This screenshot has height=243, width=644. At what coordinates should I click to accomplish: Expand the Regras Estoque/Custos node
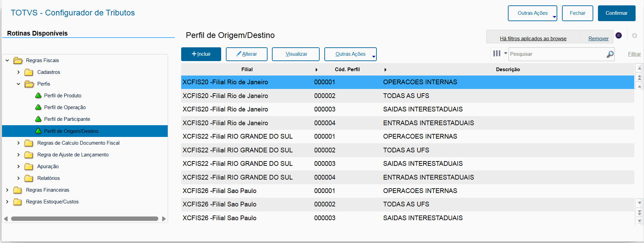pyautogui.click(x=7, y=202)
